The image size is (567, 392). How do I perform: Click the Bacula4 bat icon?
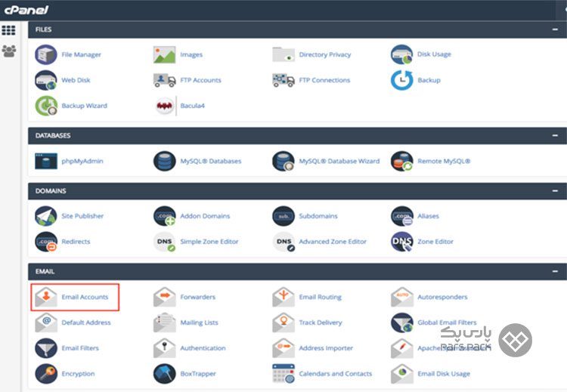coord(165,106)
